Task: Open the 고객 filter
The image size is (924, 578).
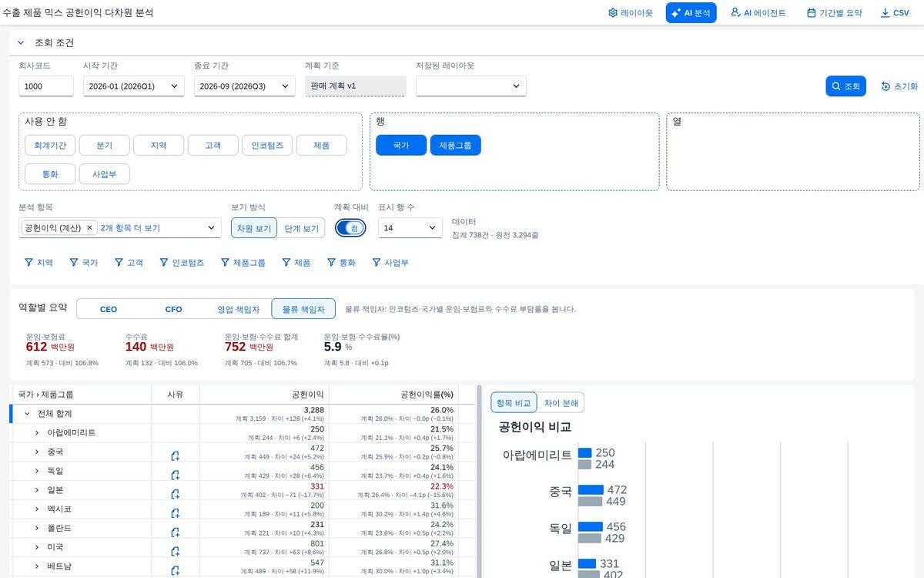Action: click(x=129, y=263)
